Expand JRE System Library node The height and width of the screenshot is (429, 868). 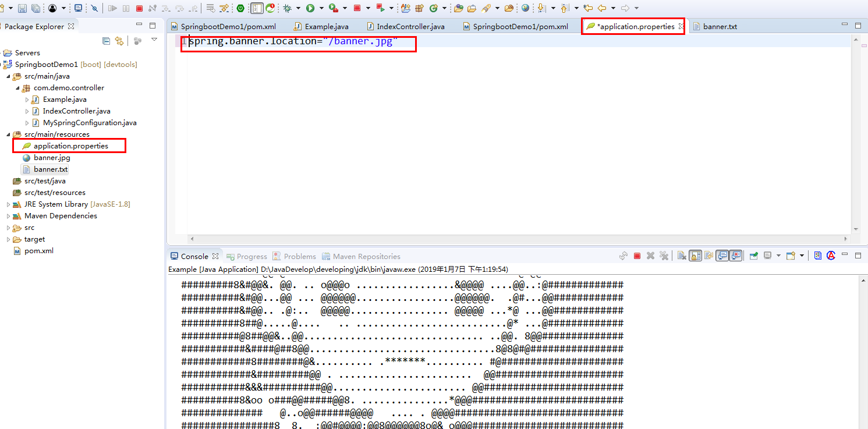pos(8,204)
